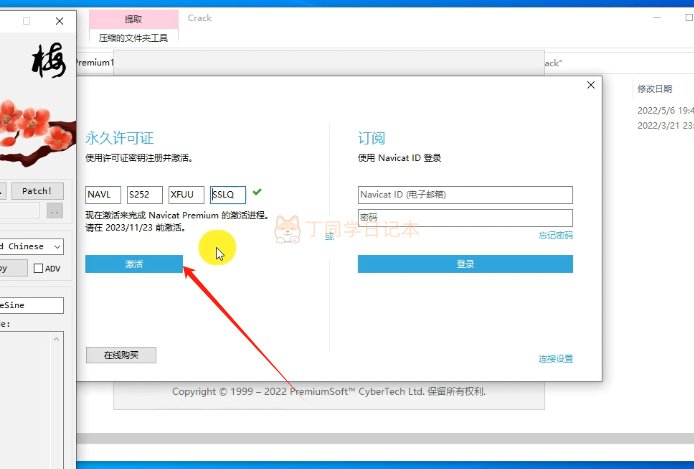Close the Navicat activation dialog
The height and width of the screenshot is (469, 694).
pyautogui.click(x=590, y=85)
